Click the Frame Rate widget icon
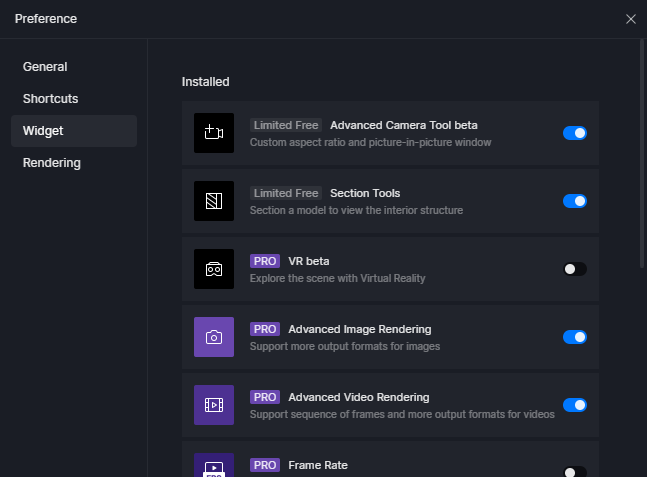The width and height of the screenshot is (647, 477). (214, 465)
